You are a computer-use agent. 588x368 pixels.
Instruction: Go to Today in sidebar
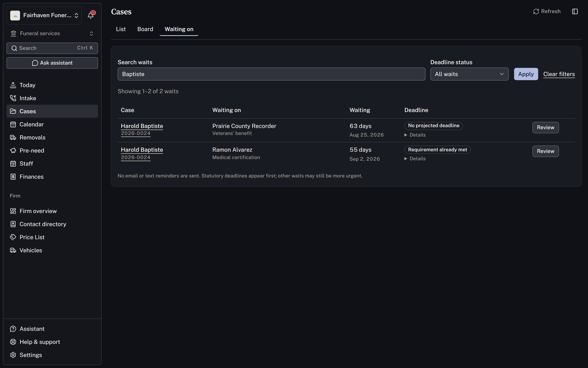(x=52, y=85)
